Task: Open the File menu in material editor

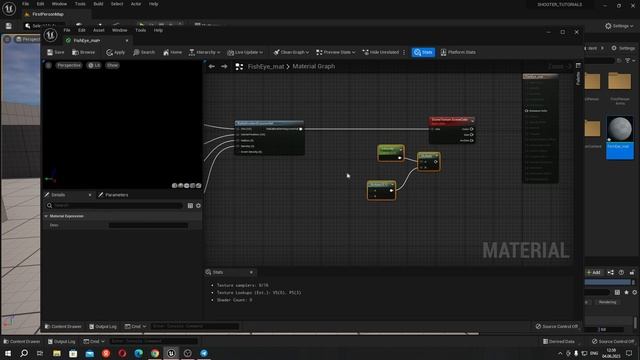Action: pyautogui.click(x=67, y=30)
